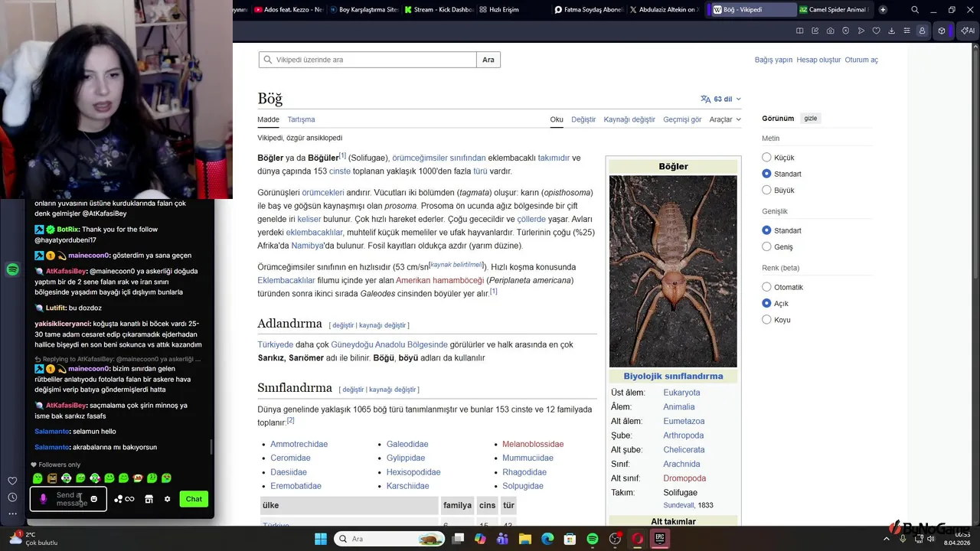Hide the Görünüm panel with gizle
Image resolution: width=980 pixels, height=551 pixels.
point(810,119)
